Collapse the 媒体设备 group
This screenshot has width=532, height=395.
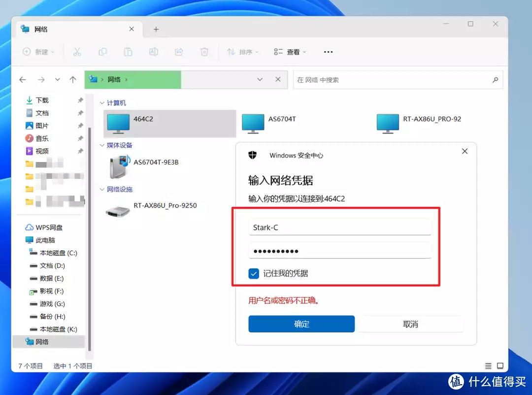102,145
